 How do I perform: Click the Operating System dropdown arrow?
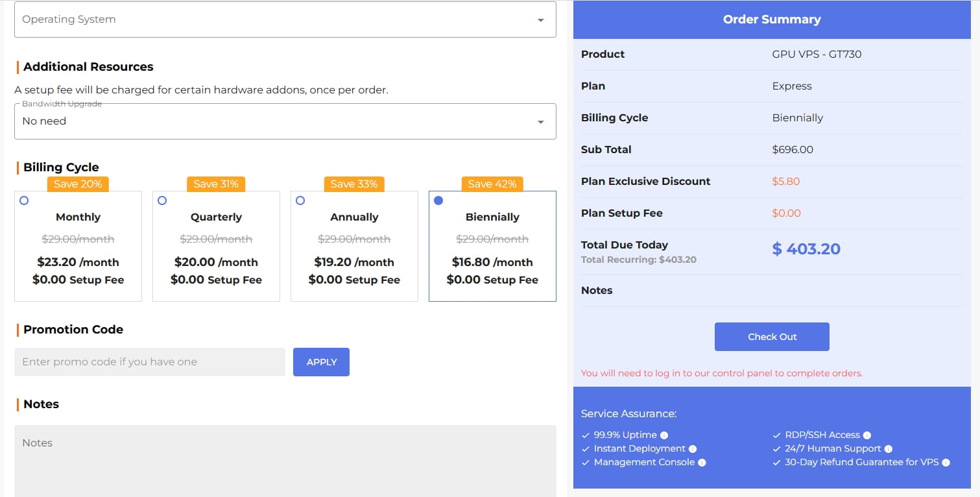tap(540, 20)
